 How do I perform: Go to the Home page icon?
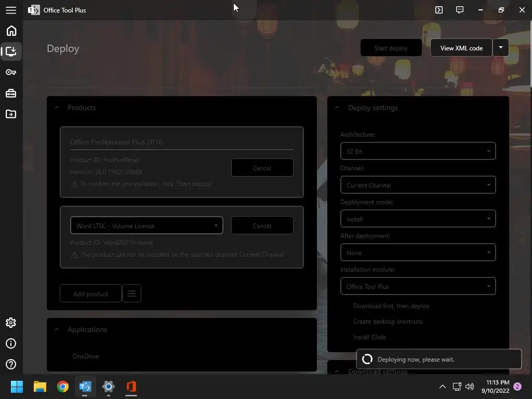(x=11, y=31)
